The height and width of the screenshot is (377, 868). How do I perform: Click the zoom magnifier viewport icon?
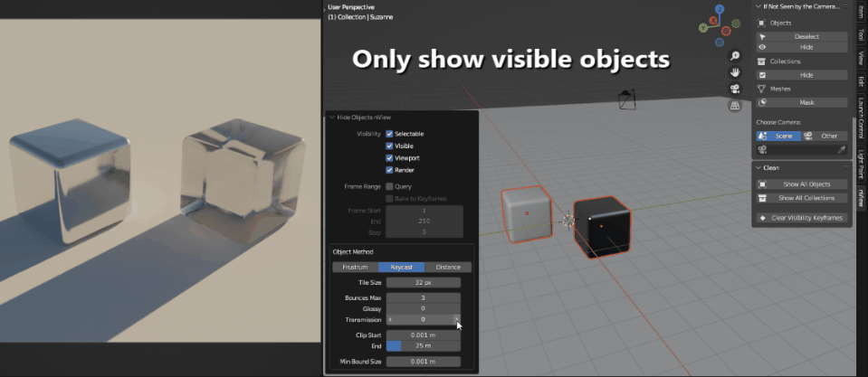(736, 55)
